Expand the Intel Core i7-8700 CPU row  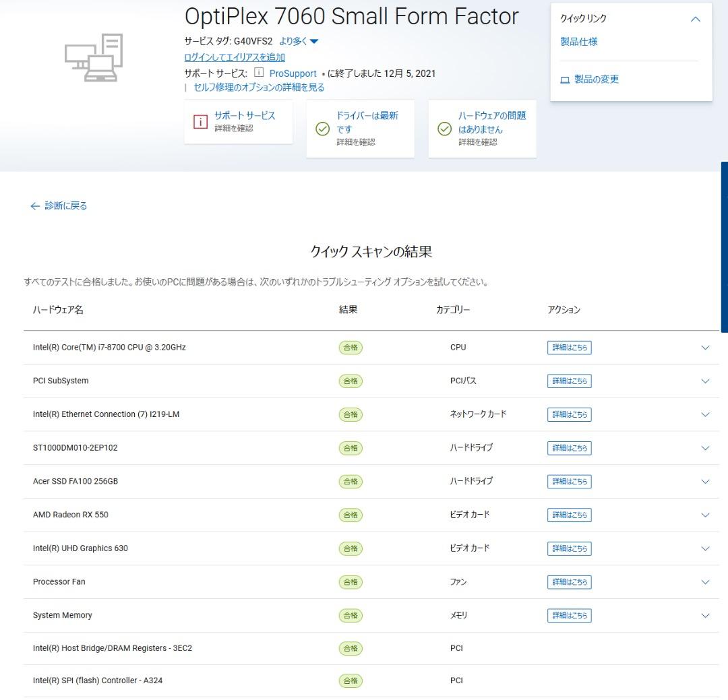[705, 348]
